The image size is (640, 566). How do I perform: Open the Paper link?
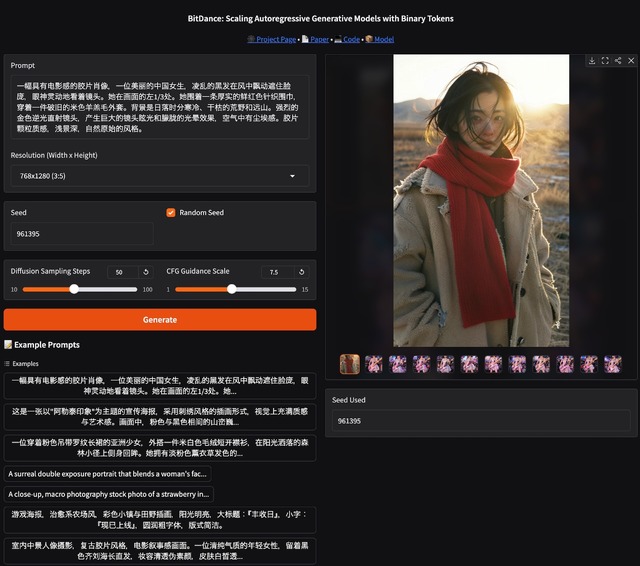point(319,39)
